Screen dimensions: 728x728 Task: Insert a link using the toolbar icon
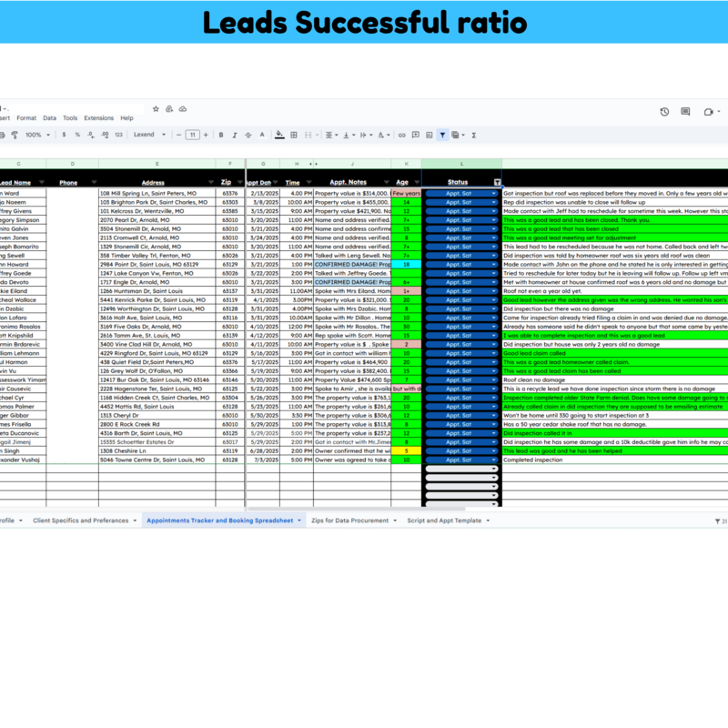point(402,136)
